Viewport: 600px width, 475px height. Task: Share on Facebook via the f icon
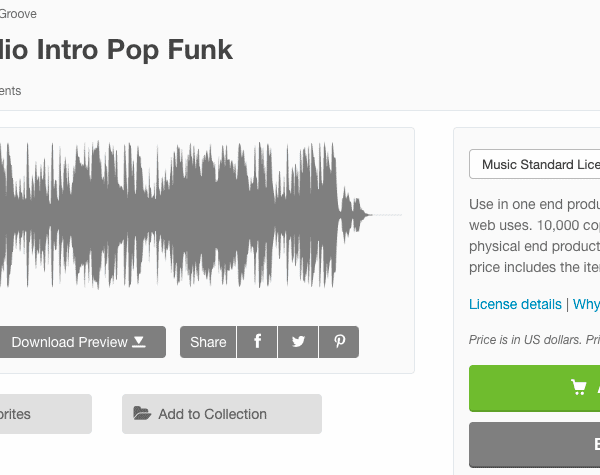pyautogui.click(x=257, y=342)
